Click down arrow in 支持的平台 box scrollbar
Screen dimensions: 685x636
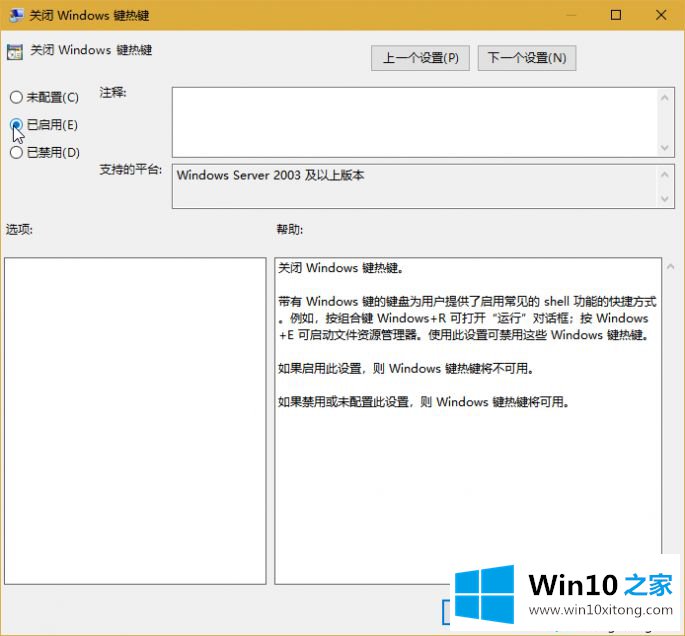664,199
